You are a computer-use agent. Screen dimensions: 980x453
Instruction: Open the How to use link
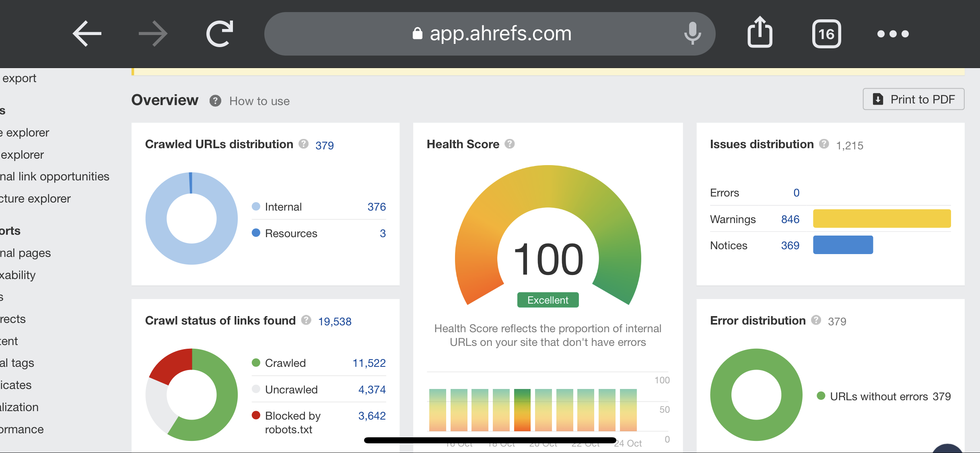[259, 101]
